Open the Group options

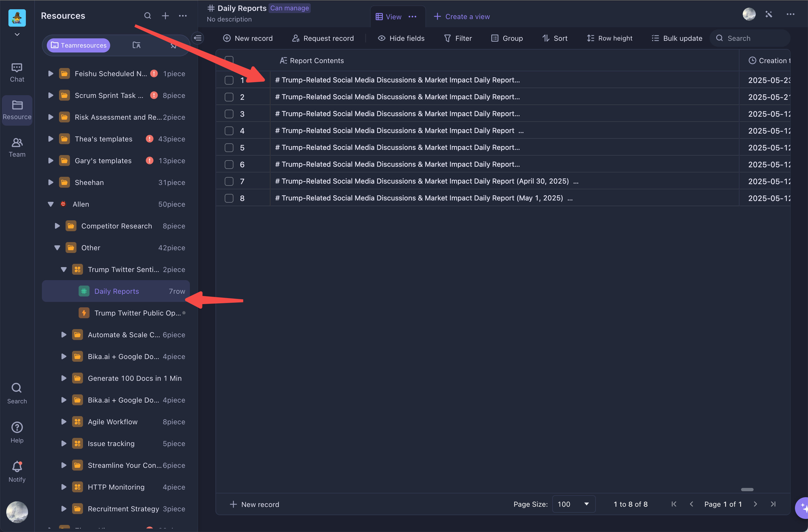[507, 38]
